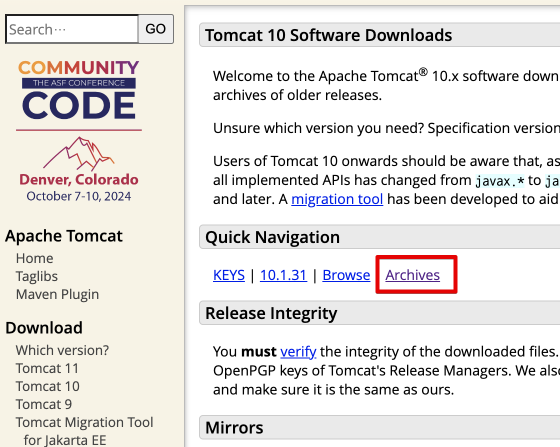
Task: Go to Tomcat 11 download page
Action: tap(47, 368)
